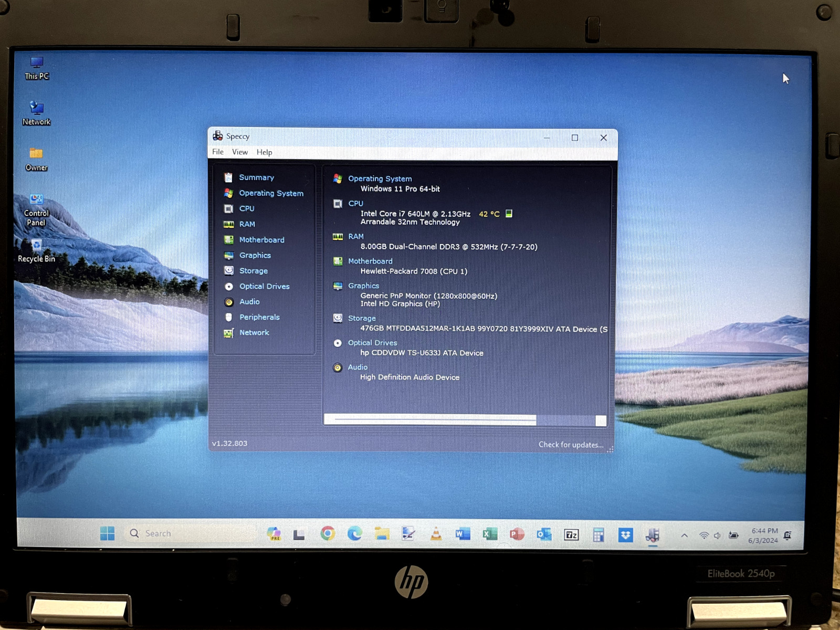Click the Windows 11 Pro 64-bit text
This screenshot has height=630, width=840.
400,188
